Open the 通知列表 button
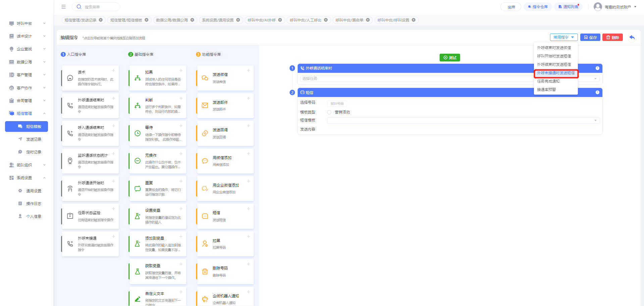644x306 pixels. (x=568, y=7)
